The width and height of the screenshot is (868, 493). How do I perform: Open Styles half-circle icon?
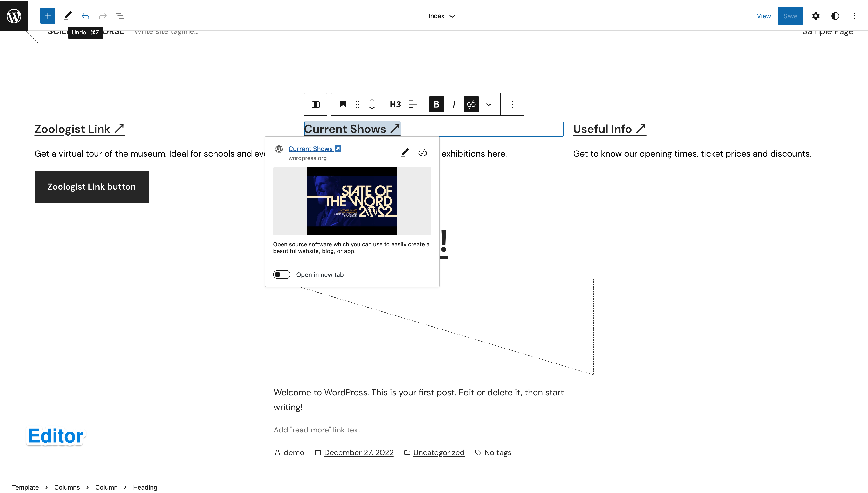[835, 16]
